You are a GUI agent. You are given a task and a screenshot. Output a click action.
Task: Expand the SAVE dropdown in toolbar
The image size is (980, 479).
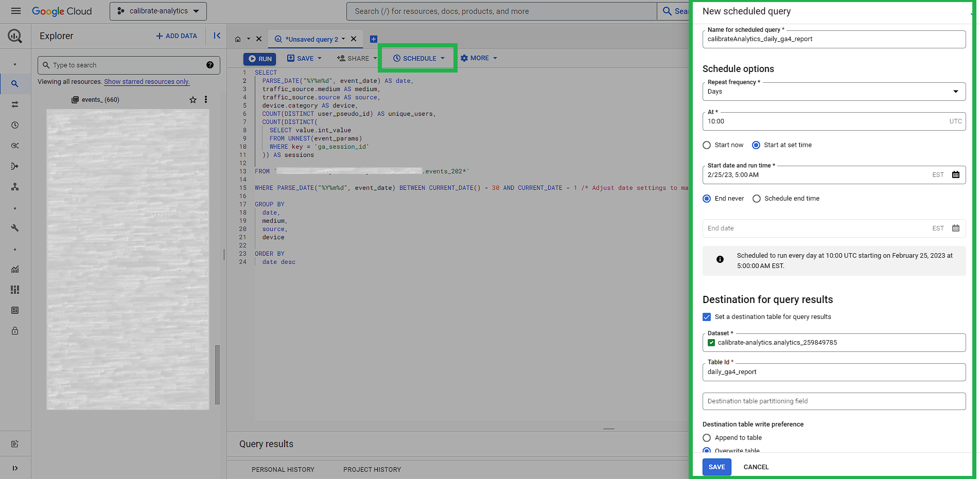(320, 58)
